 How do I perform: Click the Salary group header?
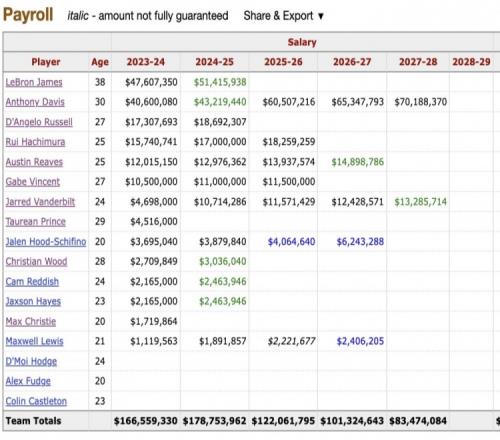tap(302, 42)
